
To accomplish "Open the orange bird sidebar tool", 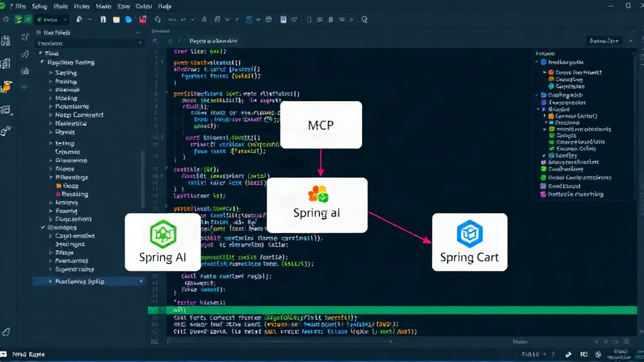I will pos(6,87).
